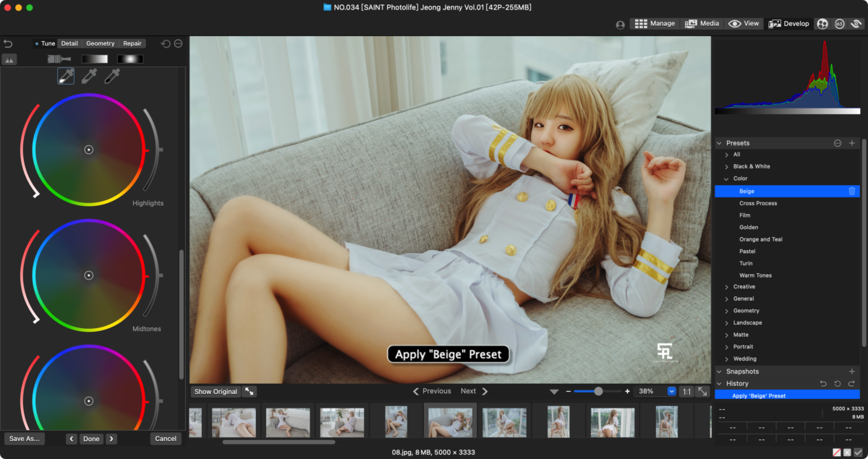Click the middle circular arrow in the History header
This screenshot has width=868, height=459.
coord(838,384)
